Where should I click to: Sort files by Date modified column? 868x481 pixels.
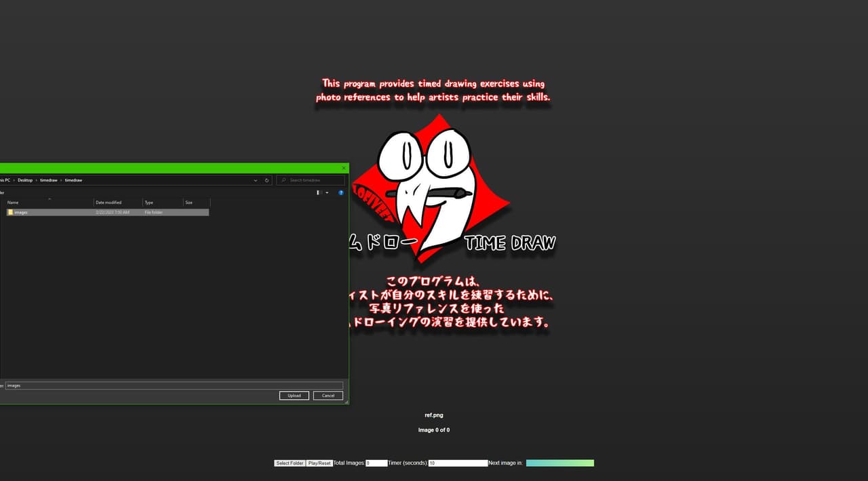click(x=118, y=203)
